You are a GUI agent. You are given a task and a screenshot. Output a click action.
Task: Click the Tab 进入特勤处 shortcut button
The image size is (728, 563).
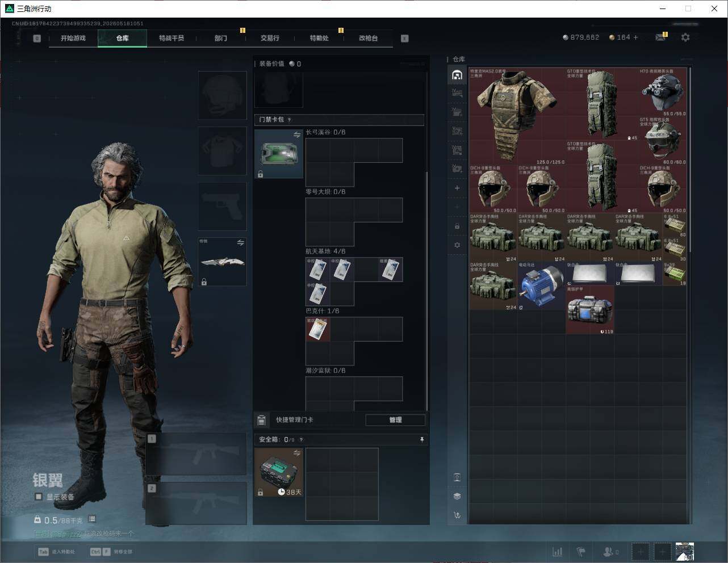(x=57, y=552)
